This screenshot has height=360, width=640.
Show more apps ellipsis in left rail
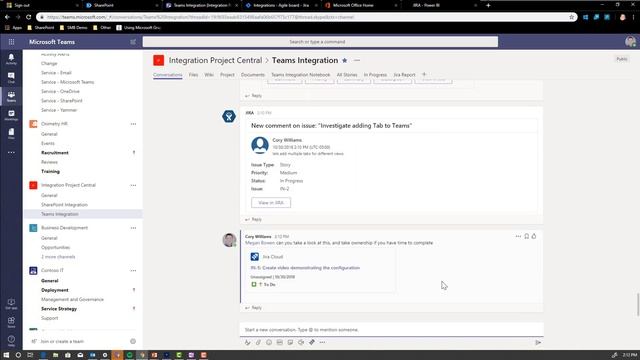[x=11, y=152]
